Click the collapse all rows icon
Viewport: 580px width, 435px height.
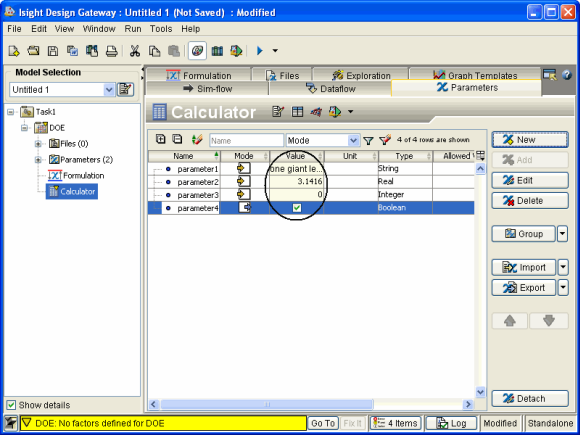(x=178, y=139)
